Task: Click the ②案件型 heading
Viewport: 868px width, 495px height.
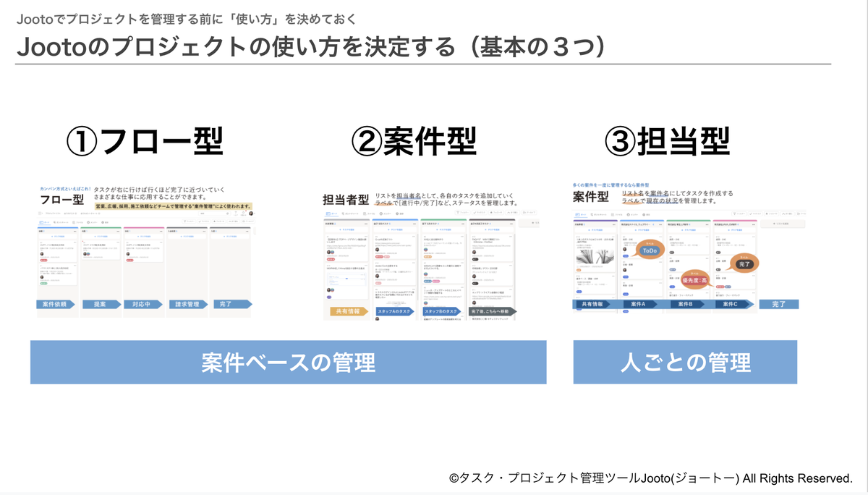Action: pos(414,141)
